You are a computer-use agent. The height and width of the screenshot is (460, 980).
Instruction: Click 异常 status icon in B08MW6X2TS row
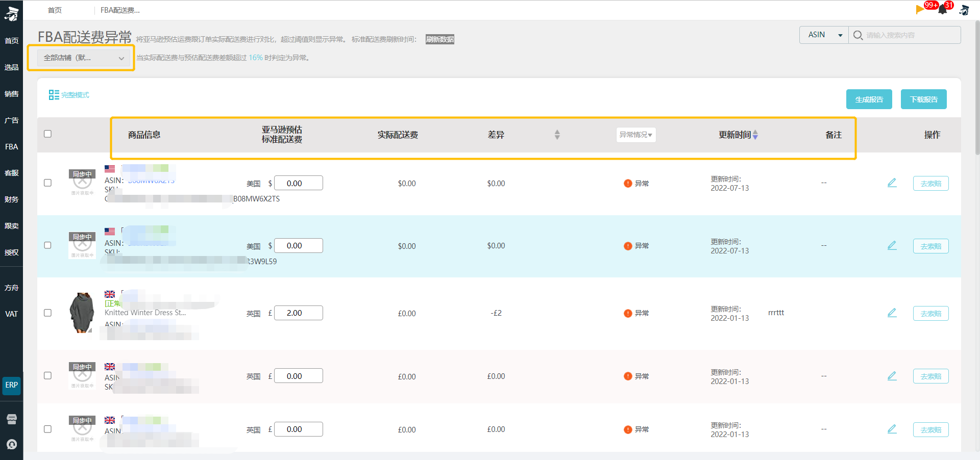[x=628, y=184]
